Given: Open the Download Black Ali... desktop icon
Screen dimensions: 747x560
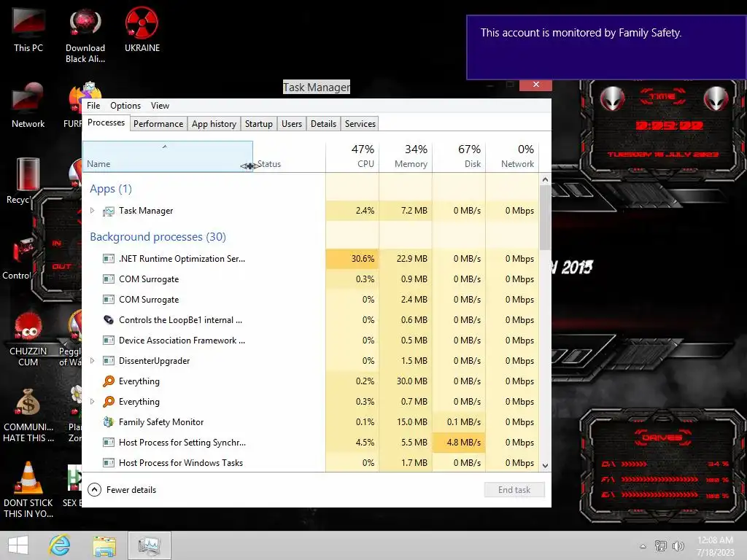Looking at the screenshot, I should [85, 36].
